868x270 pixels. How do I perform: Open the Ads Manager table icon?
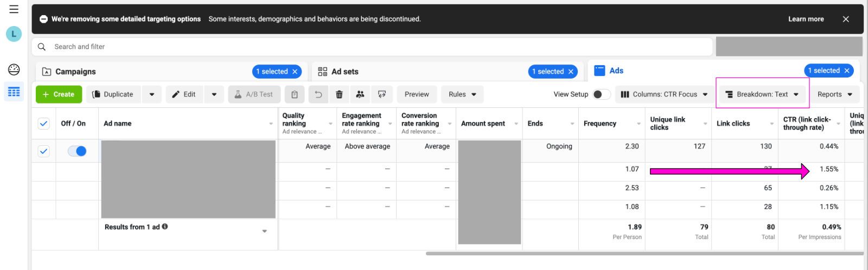[14, 92]
